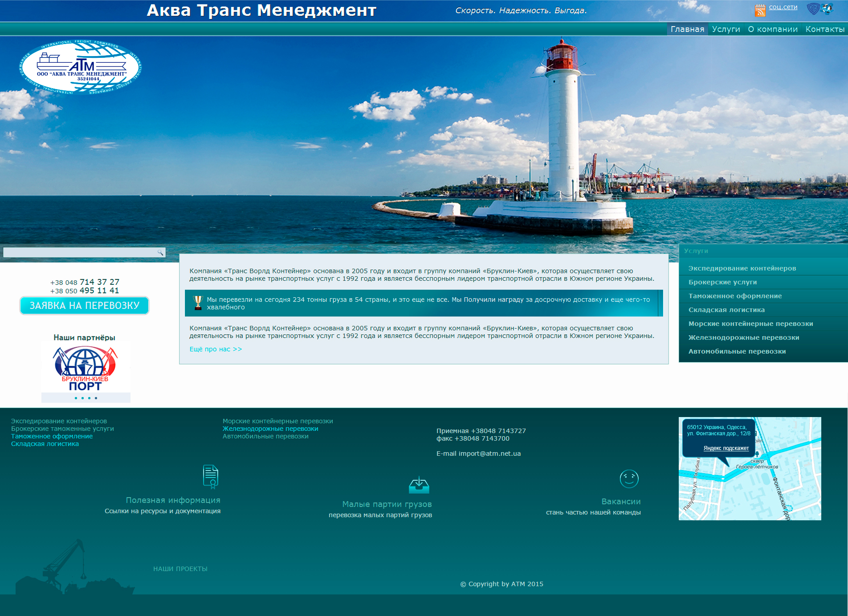Select Таможенное оформление in the services sidebar

point(735,296)
